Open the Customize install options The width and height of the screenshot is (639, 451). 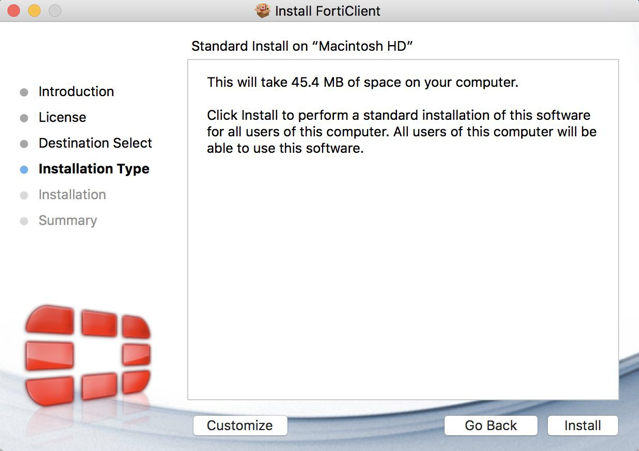tap(240, 425)
